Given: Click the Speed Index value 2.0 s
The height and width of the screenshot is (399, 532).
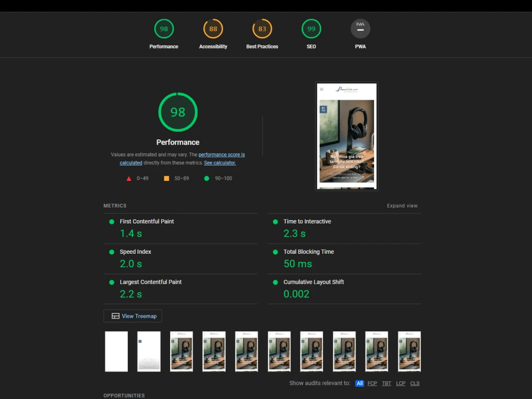Looking at the screenshot, I should coord(131,264).
